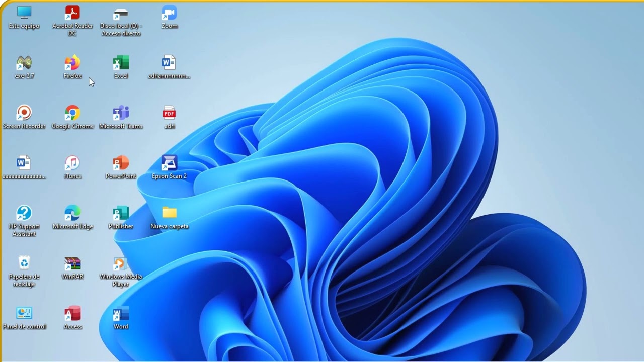This screenshot has height=362, width=644.
Task: Select the aaaaaaaaaaaaa Word document
Action: 24,167
